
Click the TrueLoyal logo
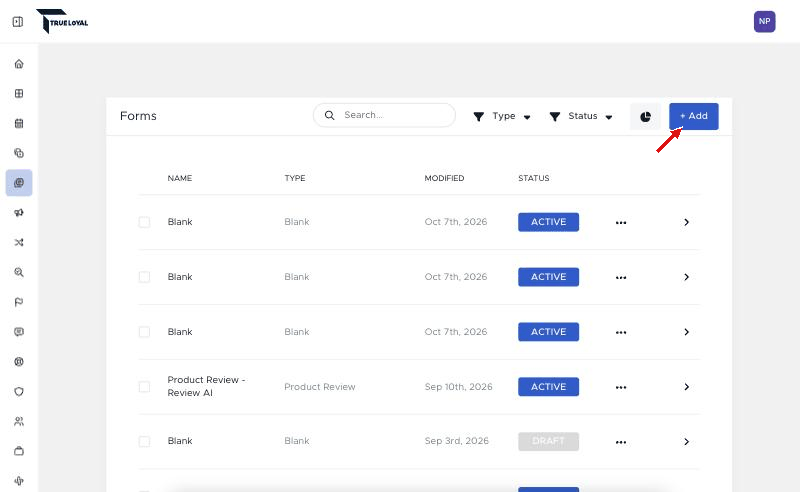[x=62, y=21]
